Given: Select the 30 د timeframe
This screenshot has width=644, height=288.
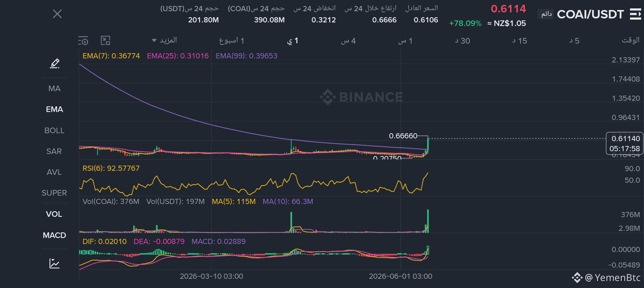Looking at the screenshot, I should [463, 41].
